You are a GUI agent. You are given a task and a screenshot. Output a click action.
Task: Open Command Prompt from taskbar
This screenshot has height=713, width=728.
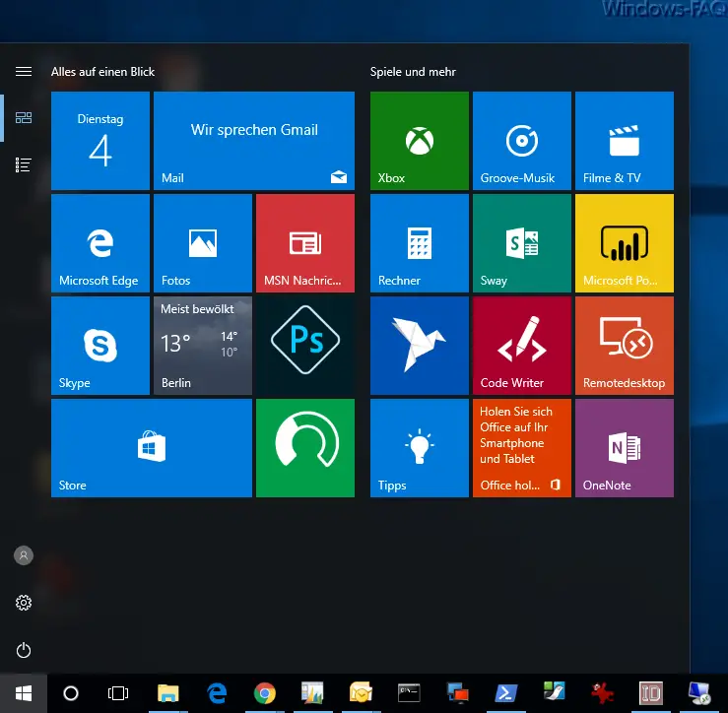pyautogui.click(x=409, y=693)
